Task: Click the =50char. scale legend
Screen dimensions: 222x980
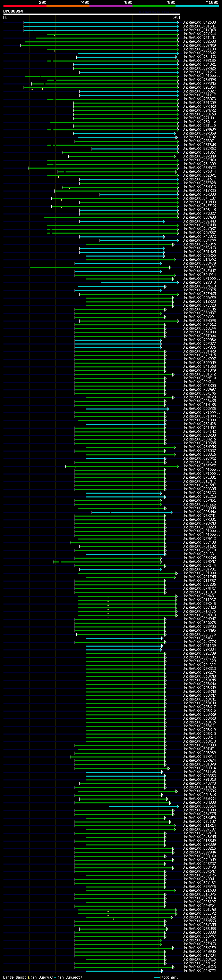Action: point(166,977)
